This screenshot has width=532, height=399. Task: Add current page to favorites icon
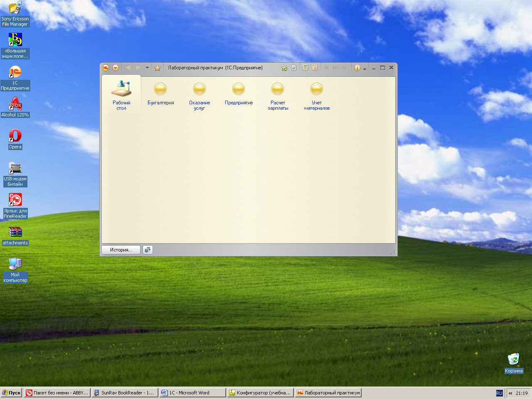(x=294, y=68)
